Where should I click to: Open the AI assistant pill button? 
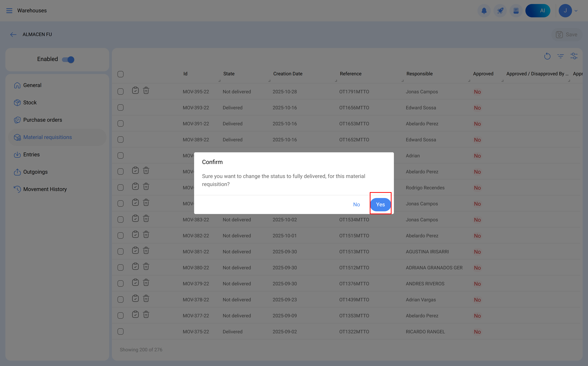coord(538,11)
